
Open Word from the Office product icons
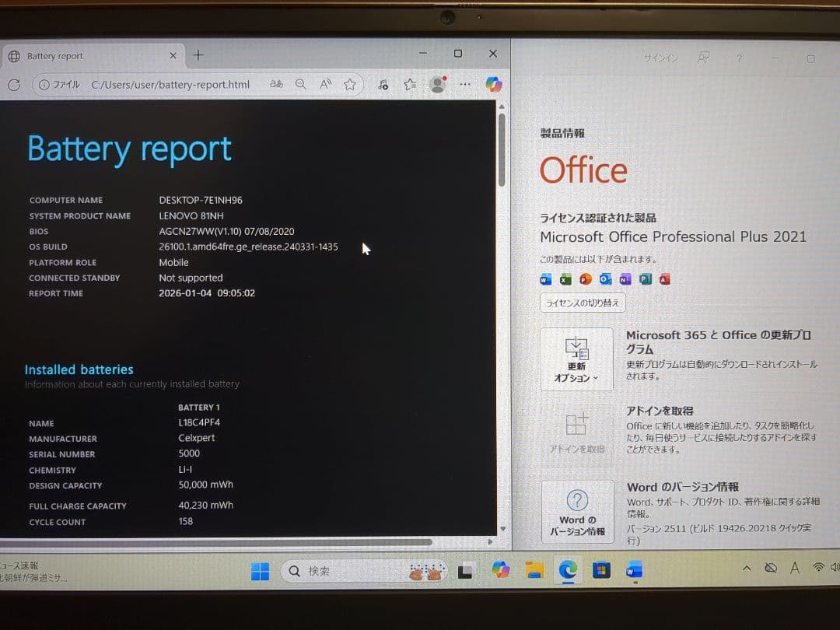(x=546, y=278)
